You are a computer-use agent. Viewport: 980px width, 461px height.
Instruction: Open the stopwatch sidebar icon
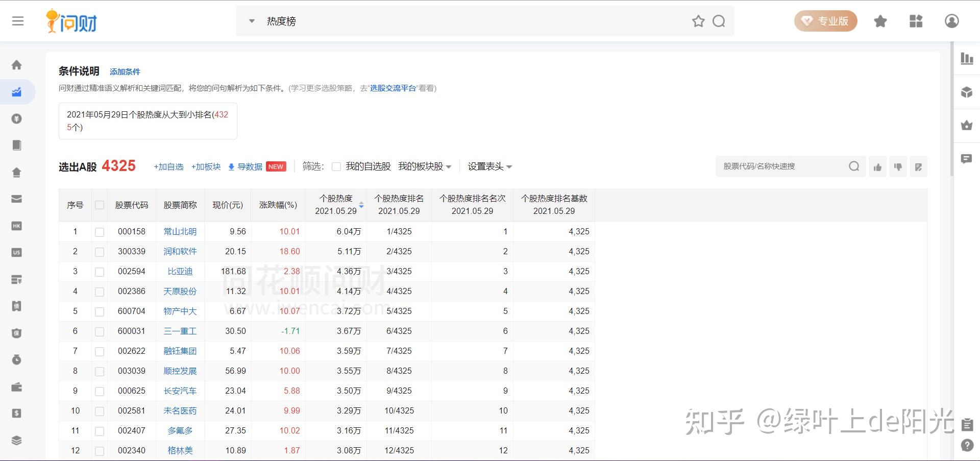(17, 359)
